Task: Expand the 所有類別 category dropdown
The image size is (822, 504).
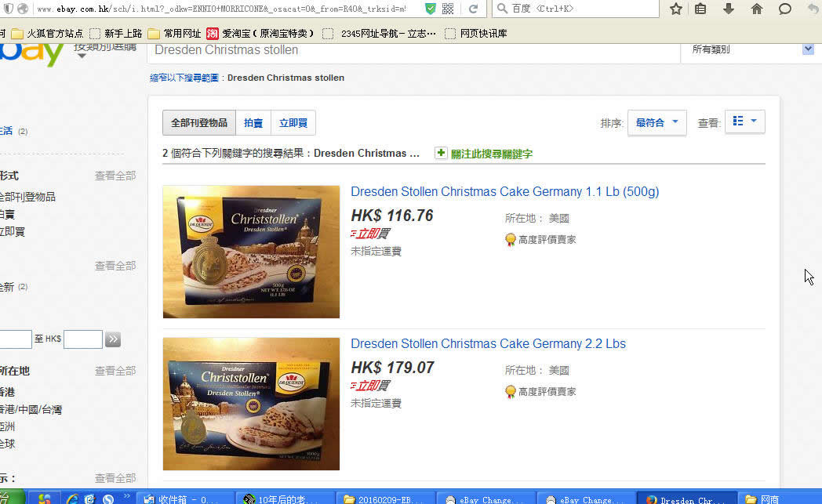Action: pyautogui.click(x=750, y=49)
